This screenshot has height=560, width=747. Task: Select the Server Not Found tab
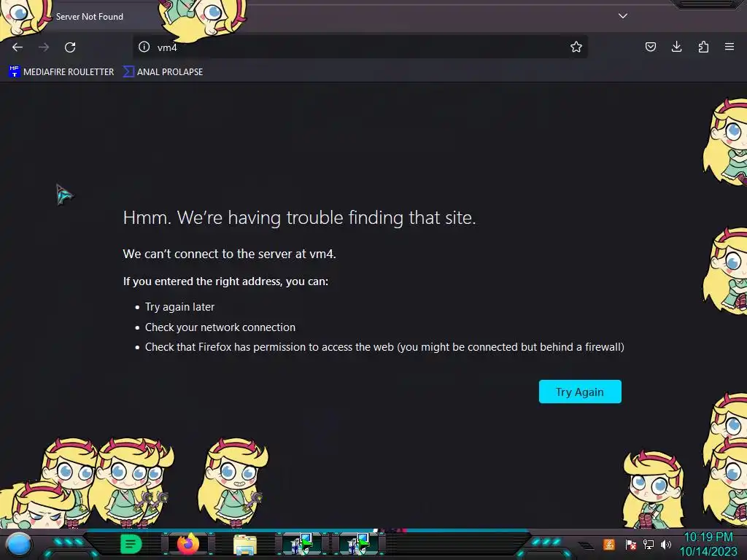[90, 17]
